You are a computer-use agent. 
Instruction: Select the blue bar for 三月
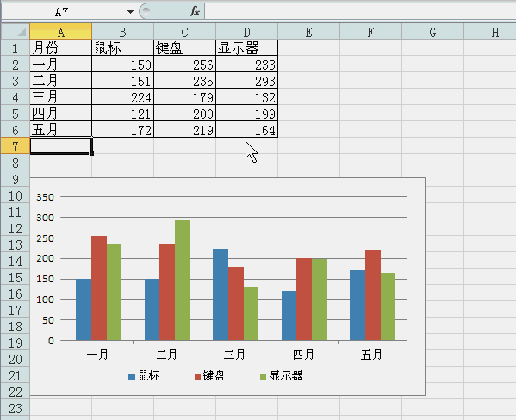[x=221, y=294]
